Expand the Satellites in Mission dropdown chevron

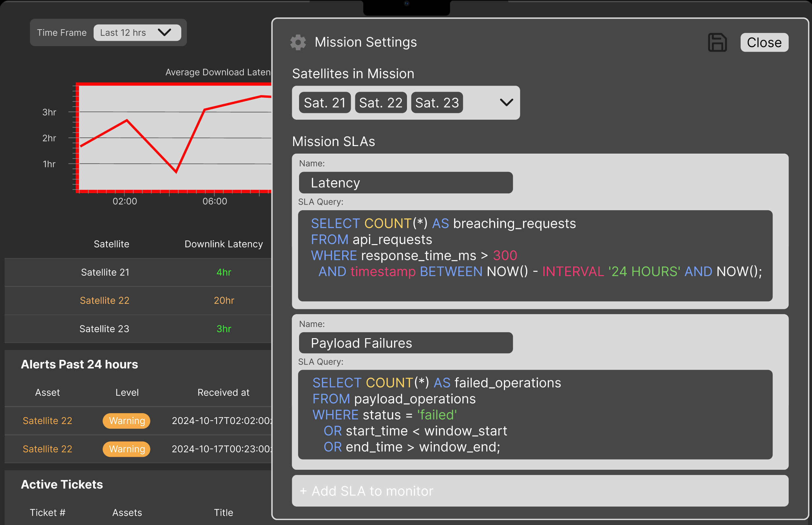506,103
